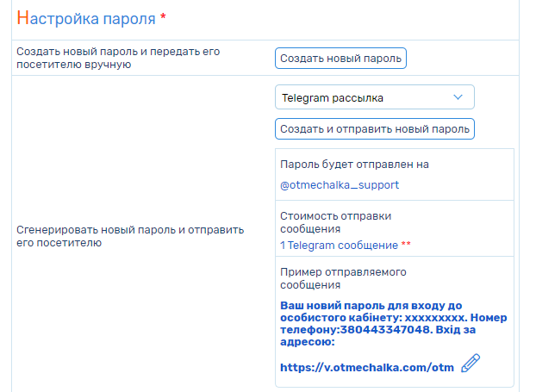Click the Пароль будет отправлен на caption

pyautogui.click(x=354, y=165)
